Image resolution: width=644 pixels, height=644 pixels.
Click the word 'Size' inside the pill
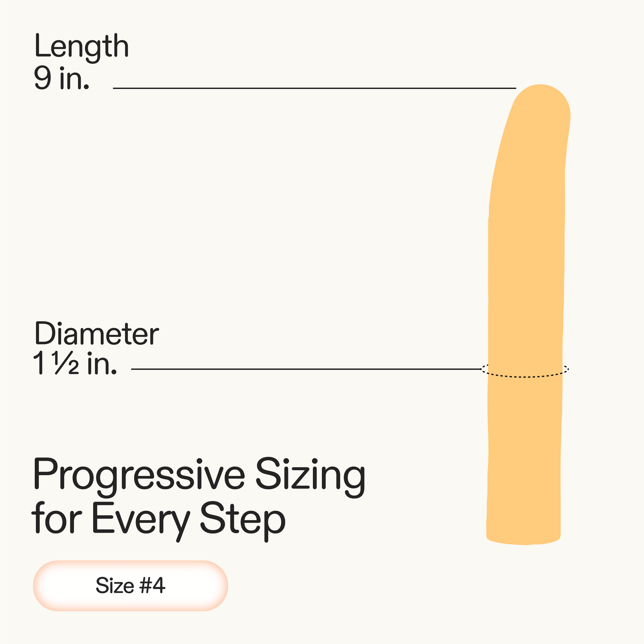(x=115, y=586)
